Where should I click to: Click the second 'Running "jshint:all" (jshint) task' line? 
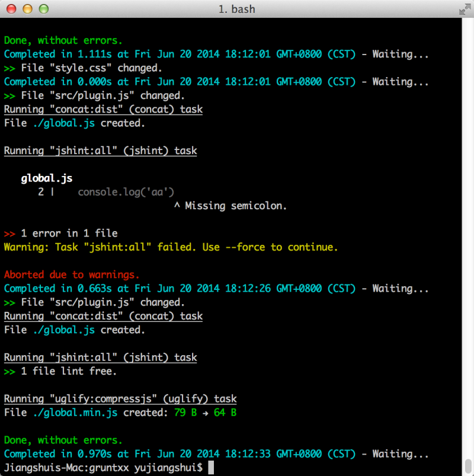click(x=101, y=357)
